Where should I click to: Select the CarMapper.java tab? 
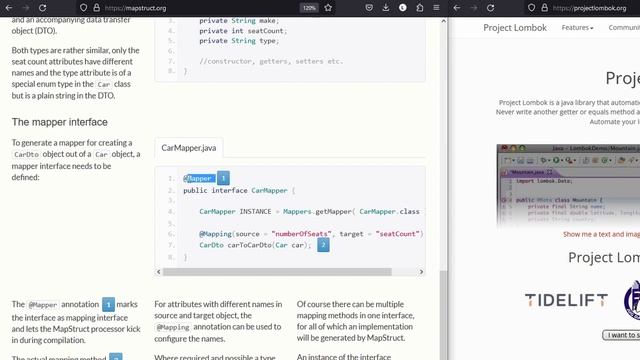click(x=189, y=148)
